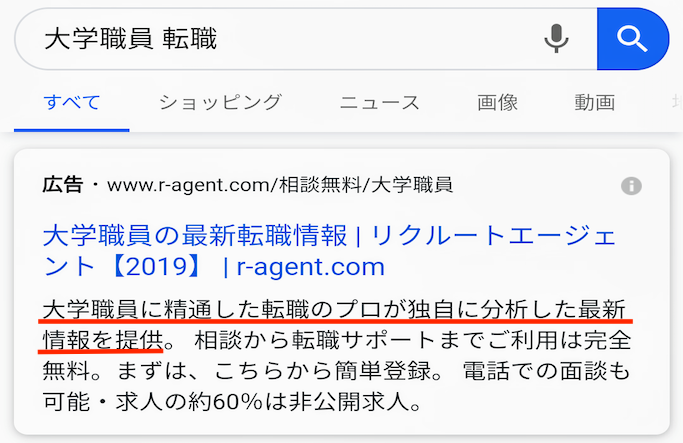Screen dimensions: 683x443
Task: Show the 動画 results tab
Action: [x=595, y=103]
